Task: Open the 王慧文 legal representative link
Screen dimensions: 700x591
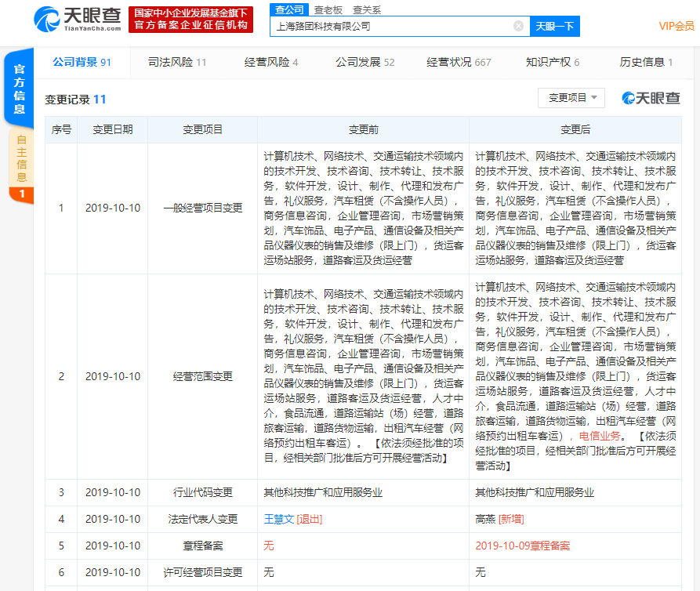Action: tap(278, 519)
